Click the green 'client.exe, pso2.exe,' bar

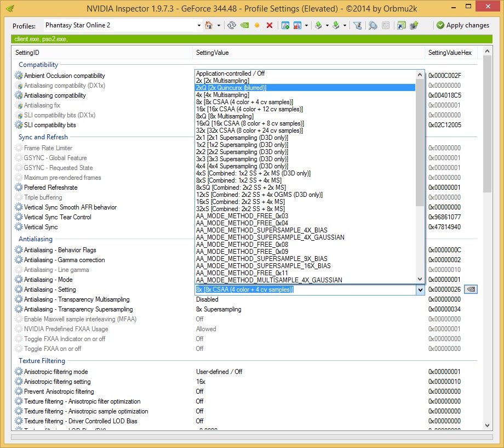(x=251, y=39)
